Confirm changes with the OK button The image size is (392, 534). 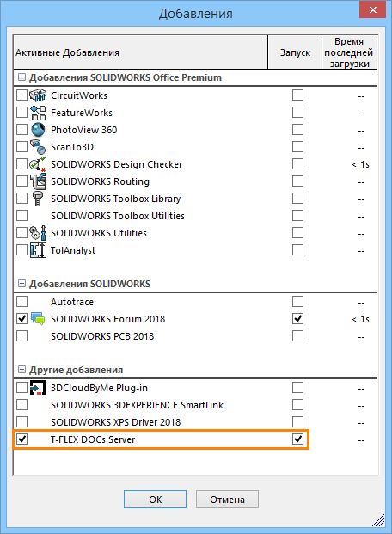click(155, 500)
